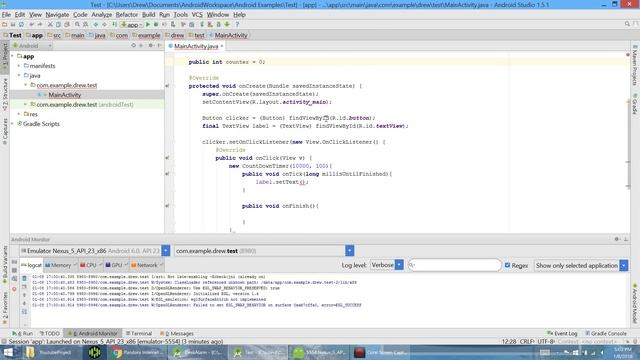Open the File menu
The image size is (640, 360).
(x=6, y=15)
